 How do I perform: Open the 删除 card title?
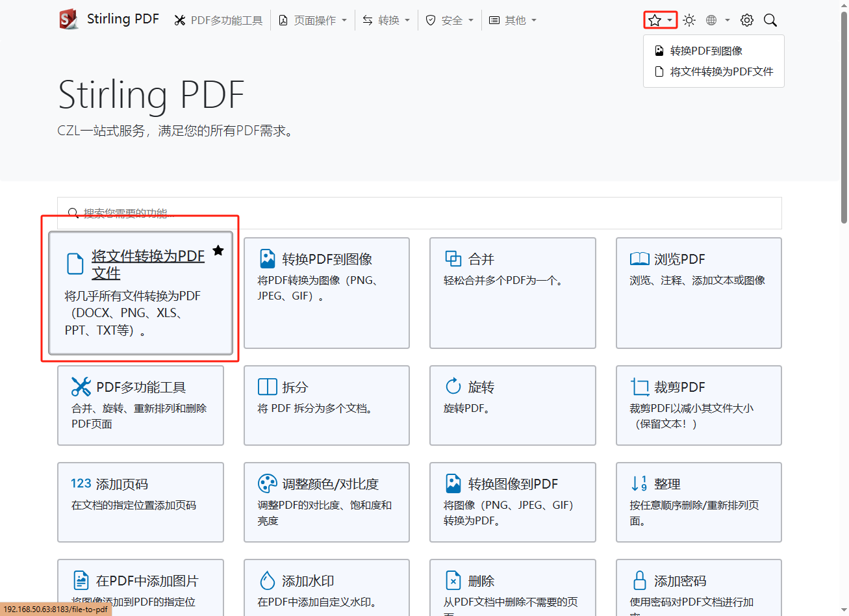[481, 581]
